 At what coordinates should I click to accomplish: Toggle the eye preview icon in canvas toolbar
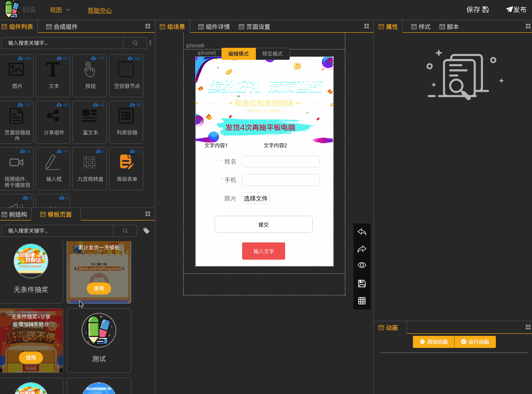pyautogui.click(x=362, y=265)
